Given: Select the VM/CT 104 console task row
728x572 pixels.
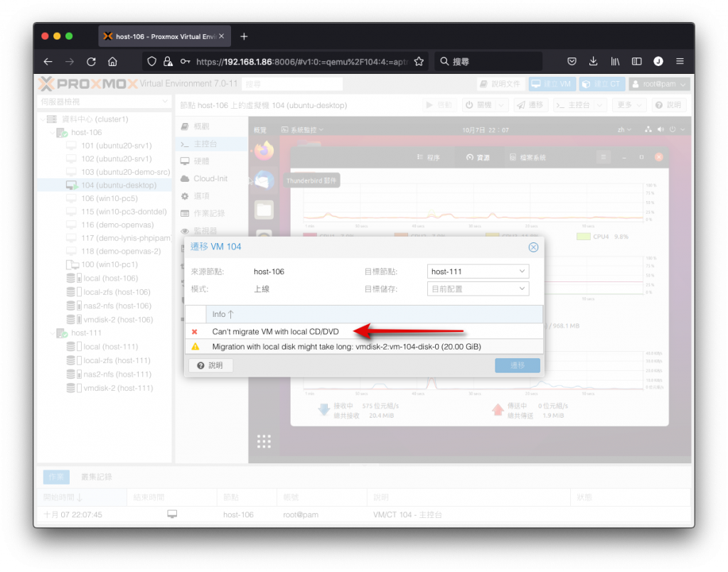Looking at the screenshot, I should 364,514.
